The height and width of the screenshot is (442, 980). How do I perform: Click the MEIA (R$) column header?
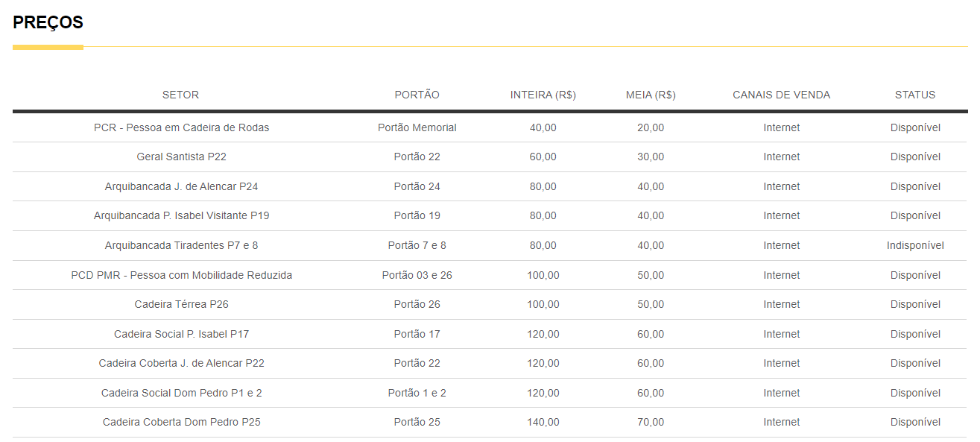[x=650, y=95]
